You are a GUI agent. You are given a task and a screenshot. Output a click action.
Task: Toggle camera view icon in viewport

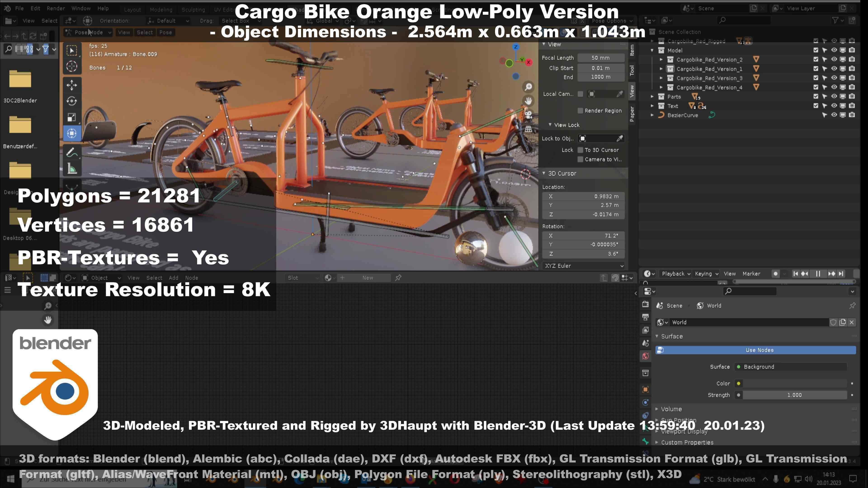pos(528,115)
